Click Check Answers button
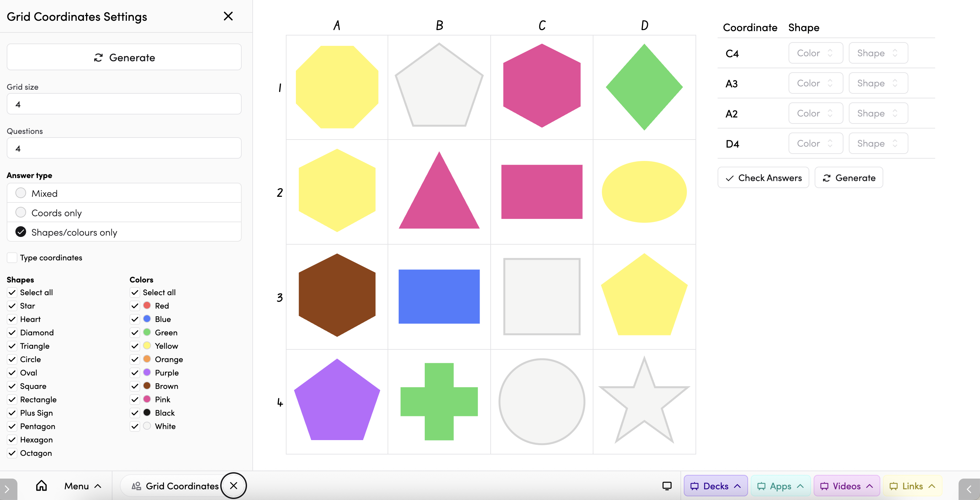Image resolution: width=980 pixels, height=500 pixels. tap(763, 177)
